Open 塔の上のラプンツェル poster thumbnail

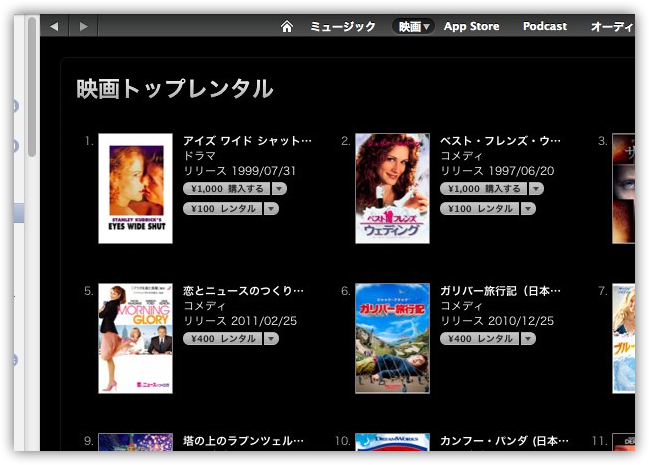pos(135,442)
